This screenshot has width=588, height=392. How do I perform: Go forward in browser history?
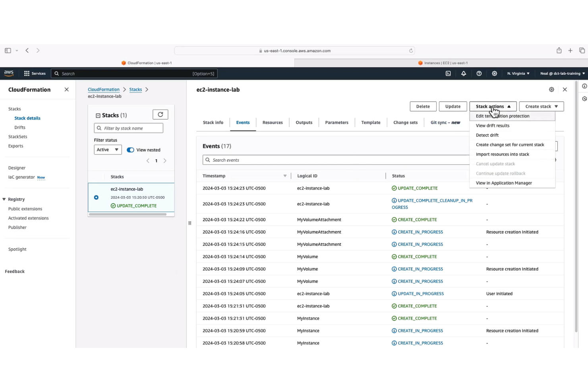click(38, 50)
